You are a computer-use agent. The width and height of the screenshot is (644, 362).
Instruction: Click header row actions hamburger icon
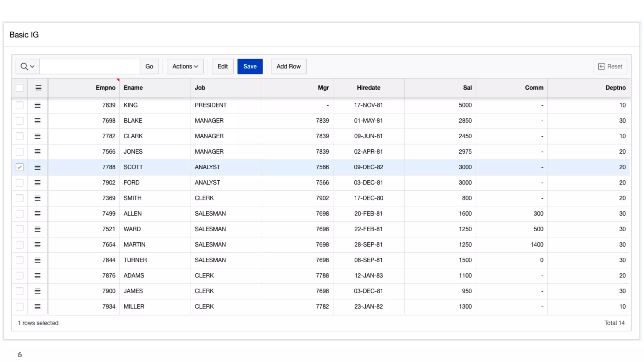pyautogui.click(x=38, y=88)
